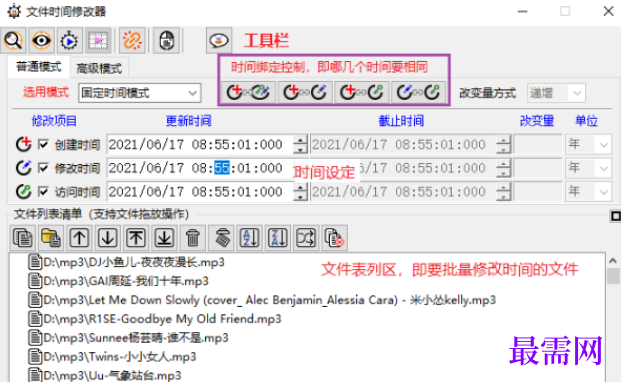Click the 访问时间 end time spinner
Viewport: 621px width, 382px height.
[504, 192]
